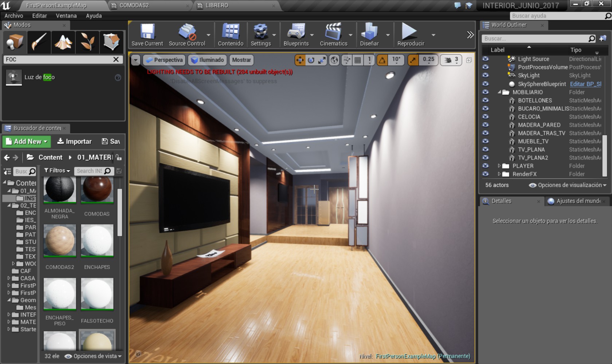Toggle grid snapping in viewport
The width and height of the screenshot is (612, 364).
[358, 60]
